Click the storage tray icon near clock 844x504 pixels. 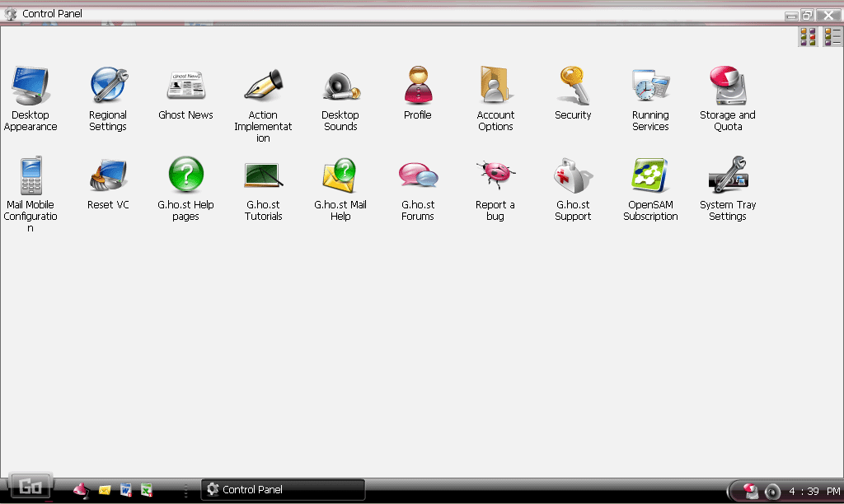click(750, 491)
